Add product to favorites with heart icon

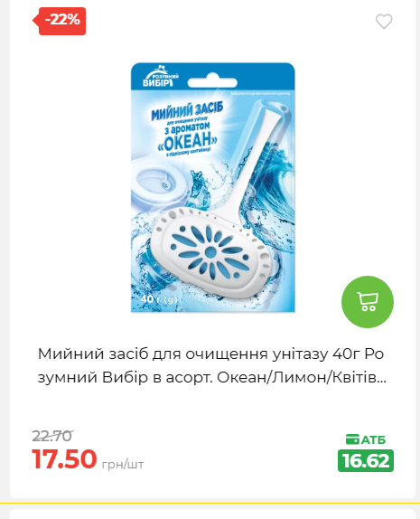tap(384, 22)
